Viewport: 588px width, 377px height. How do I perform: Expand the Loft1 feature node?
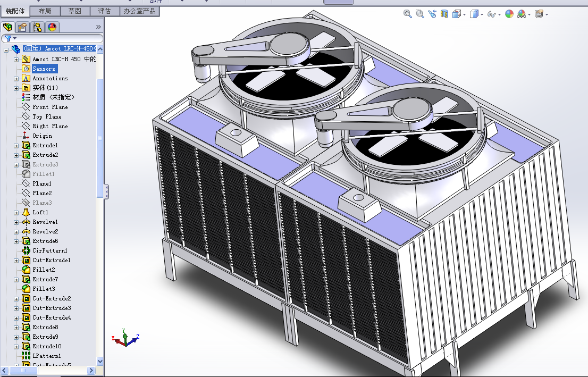pos(16,213)
